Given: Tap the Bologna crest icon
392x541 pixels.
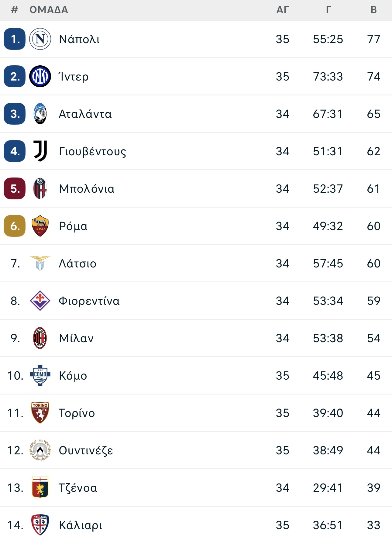Looking at the screenshot, I should click(40, 188).
